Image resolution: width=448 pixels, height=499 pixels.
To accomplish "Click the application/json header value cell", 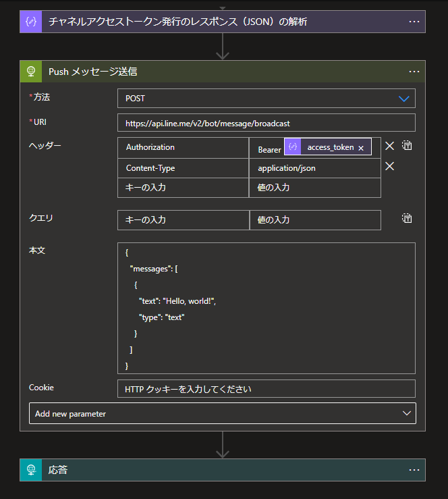I will click(315, 168).
